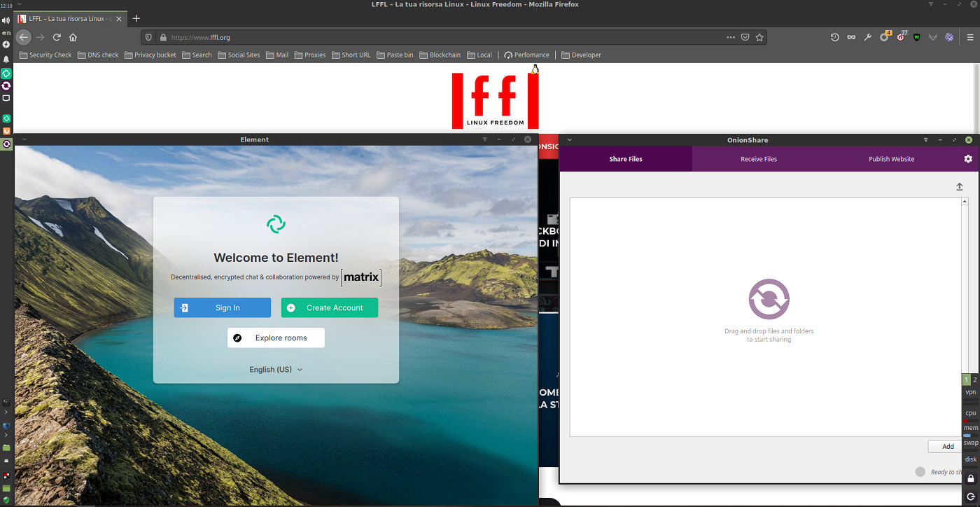Open the Privacy bucket bookmark folder
Image resolution: width=980 pixels, height=507 pixels.
coord(150,55)
